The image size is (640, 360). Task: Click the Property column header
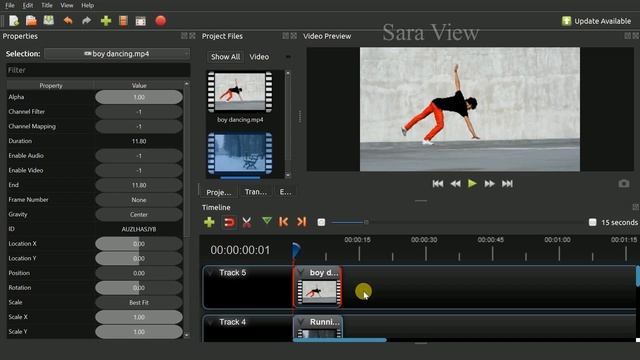51,85
